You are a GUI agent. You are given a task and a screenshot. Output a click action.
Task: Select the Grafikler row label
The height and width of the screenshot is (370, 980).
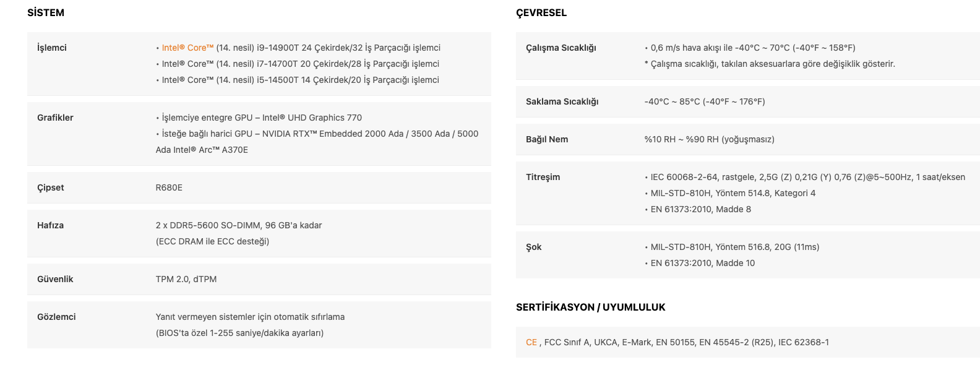coord(55,118)
